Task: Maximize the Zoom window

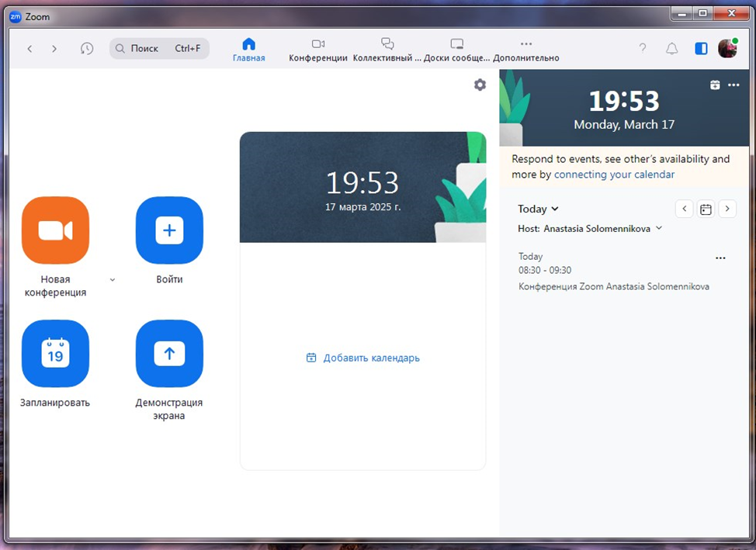Action: 703,14
